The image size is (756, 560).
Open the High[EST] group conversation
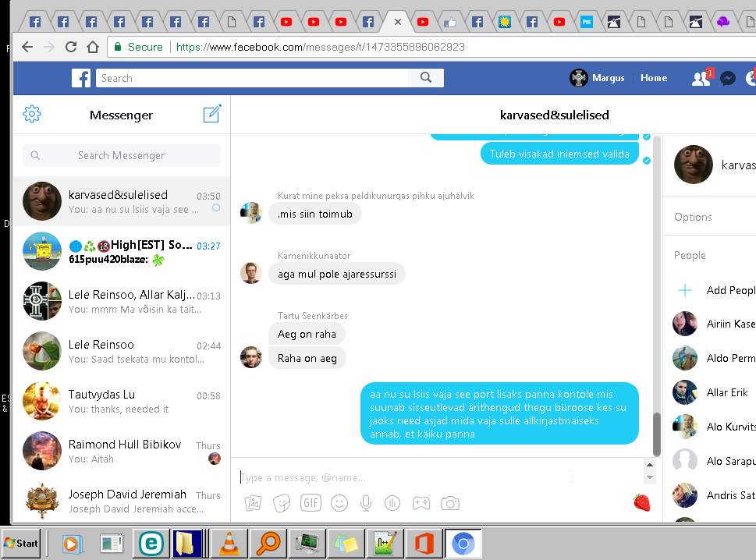pyautogui.click(x=122, y=252)
